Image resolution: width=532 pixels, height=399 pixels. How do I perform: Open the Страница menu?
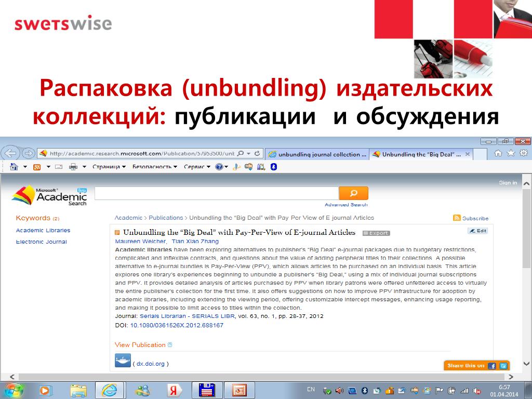tap(109, 167)
